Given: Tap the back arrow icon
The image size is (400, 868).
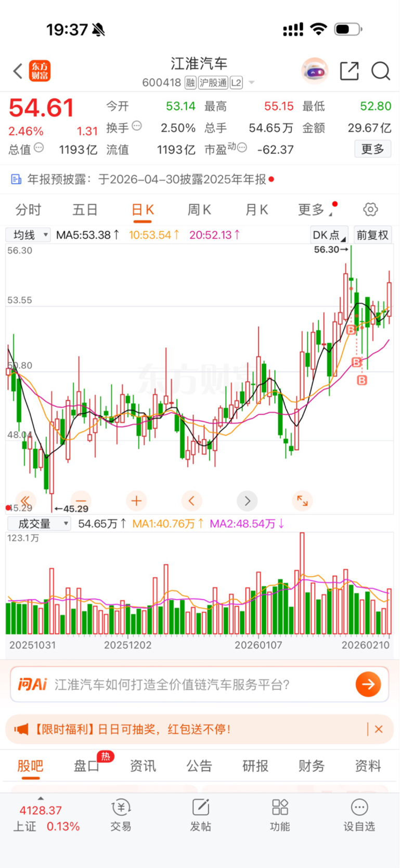Looking at the screenshot, I should point(18,71).
